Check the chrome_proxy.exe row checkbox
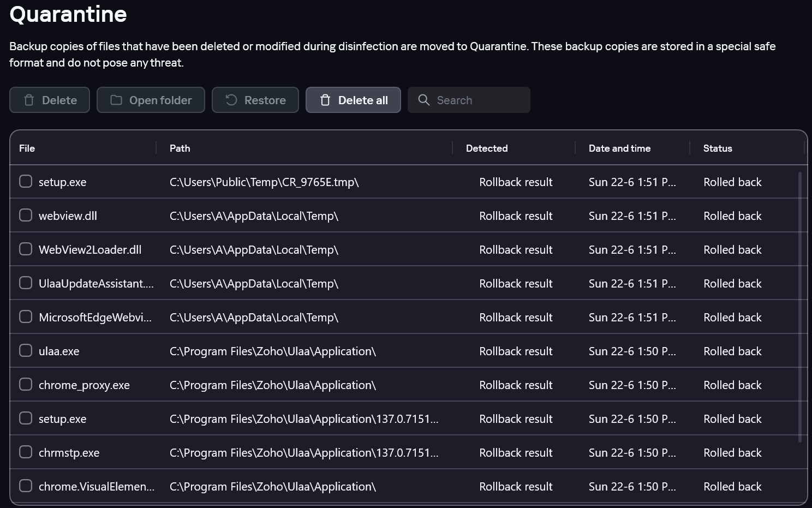 (26, 385)
